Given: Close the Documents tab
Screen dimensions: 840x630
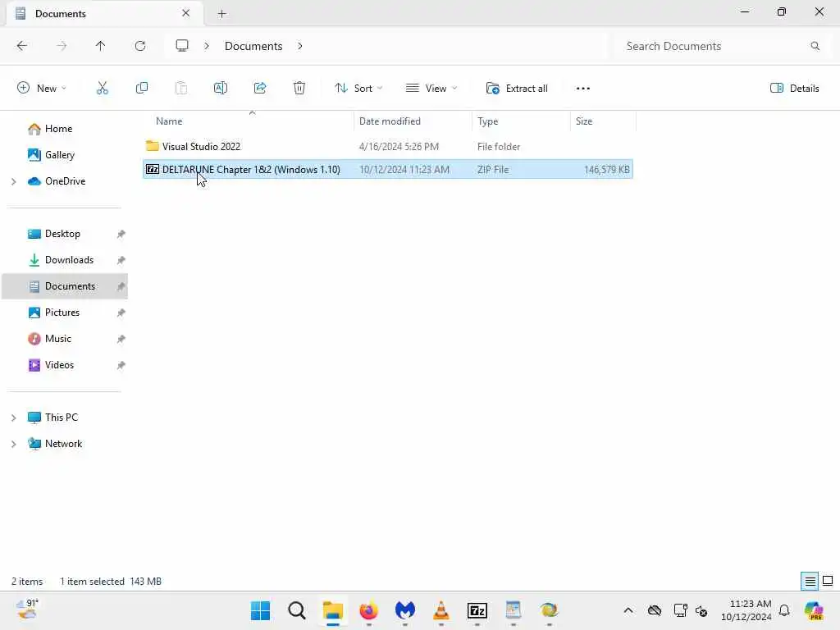Looking at the screenshot, I should click(185, 13).
